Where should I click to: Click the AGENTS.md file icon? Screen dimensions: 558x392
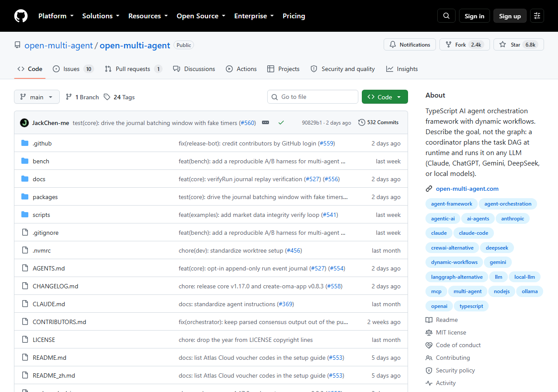coord(25,268)
